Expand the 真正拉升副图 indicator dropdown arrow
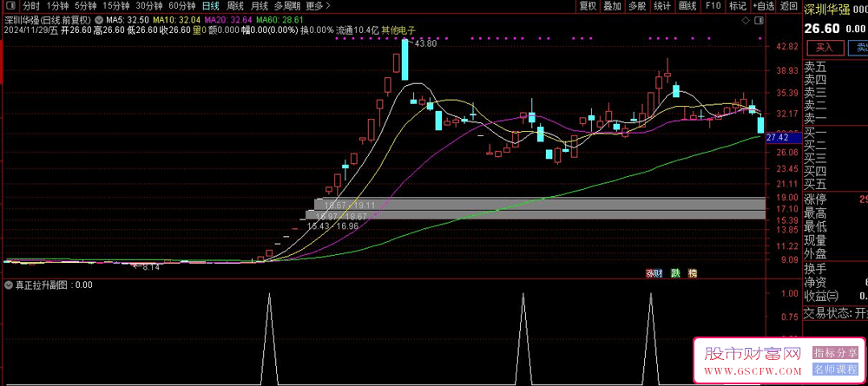868x386 pixels. [9, 285]
